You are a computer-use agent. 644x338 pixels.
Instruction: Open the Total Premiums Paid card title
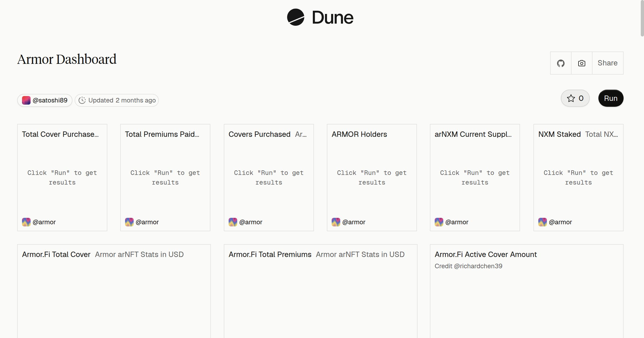[162, 134]
